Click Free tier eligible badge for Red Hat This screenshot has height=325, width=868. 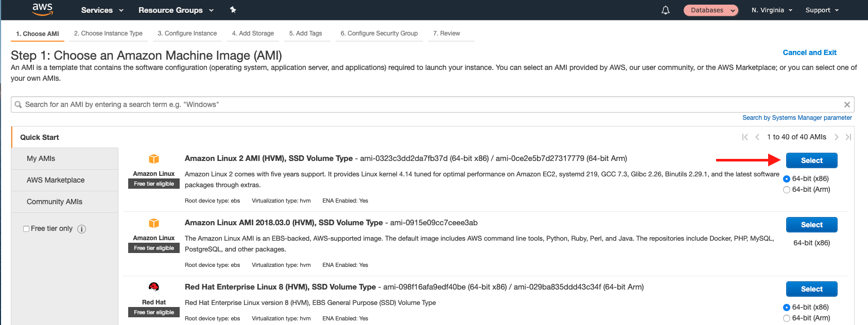pyautogui.click(x=154, y=312)
